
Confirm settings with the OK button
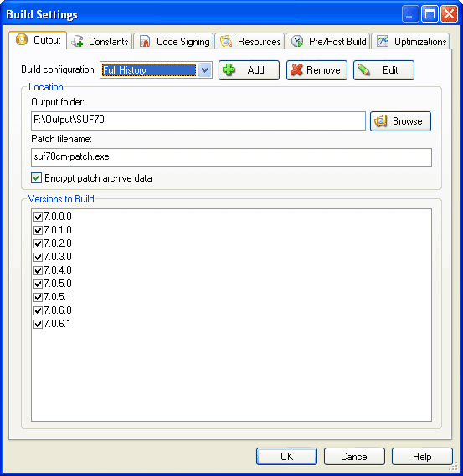[x=287, y=456]
